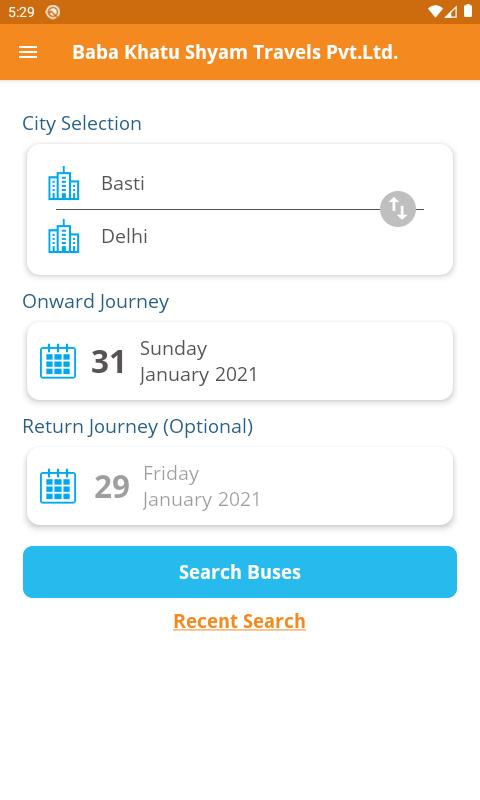Open the Recent Search link
This screenshot has height=800, width=480.
[239, 621]
